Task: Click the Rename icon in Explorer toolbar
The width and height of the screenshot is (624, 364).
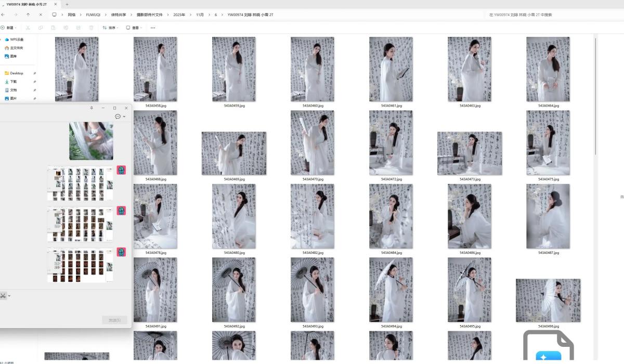Action: tap(66, 28)
